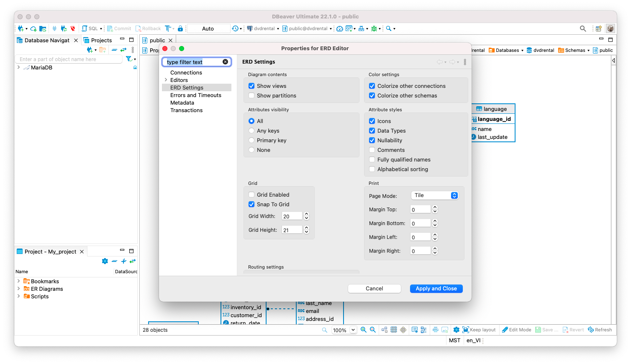
Task: Refresh the ER diagram
Action: tap(600, 330)
